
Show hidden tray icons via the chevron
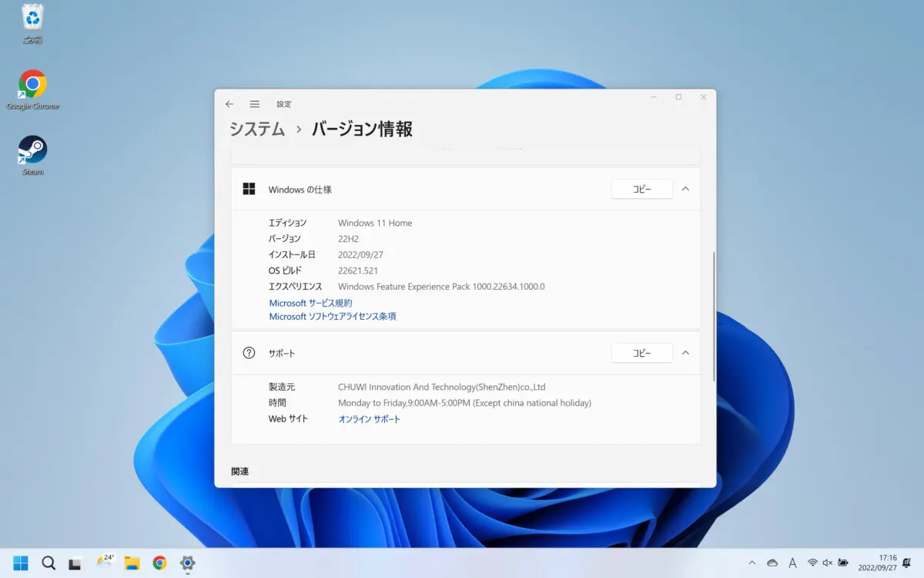pos(752,563)
